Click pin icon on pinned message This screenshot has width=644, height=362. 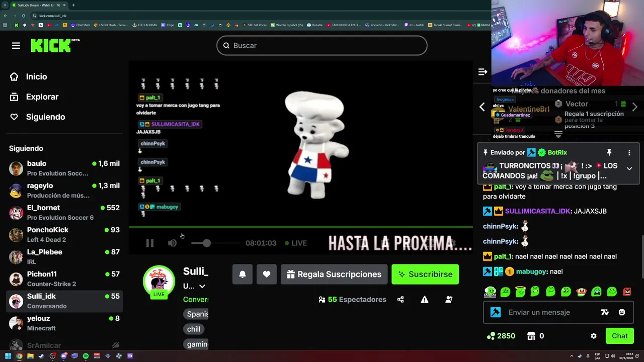pyautogui.click(x=609, y=152)
